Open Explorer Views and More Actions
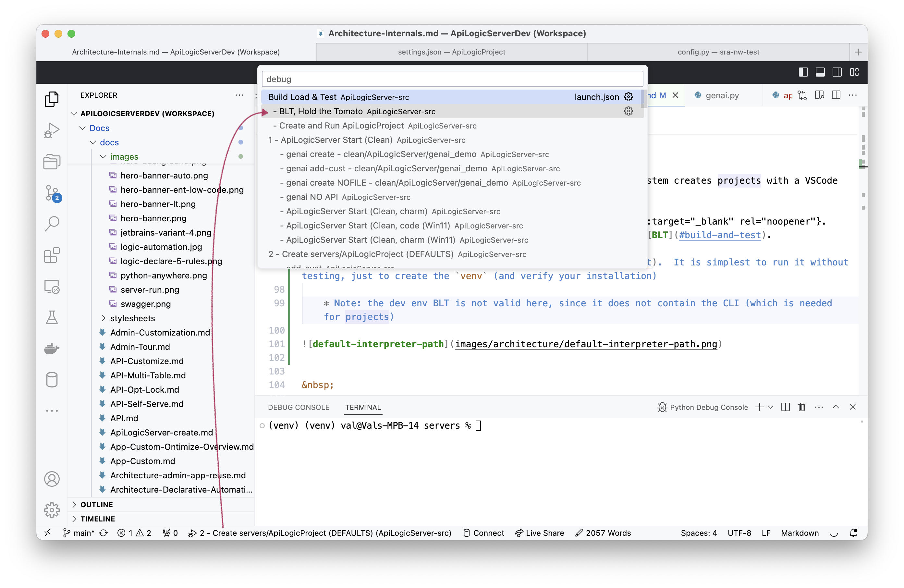Screen dimensions: 904x588 [x=239, y=95]
